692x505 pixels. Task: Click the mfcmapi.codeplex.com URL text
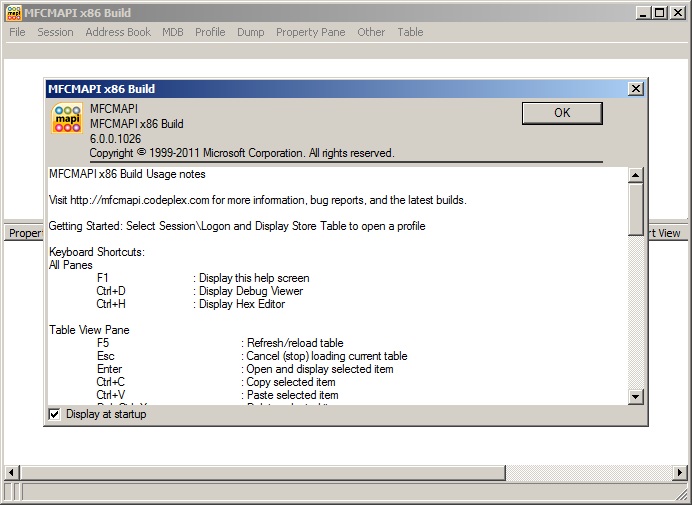pos(139,200)
